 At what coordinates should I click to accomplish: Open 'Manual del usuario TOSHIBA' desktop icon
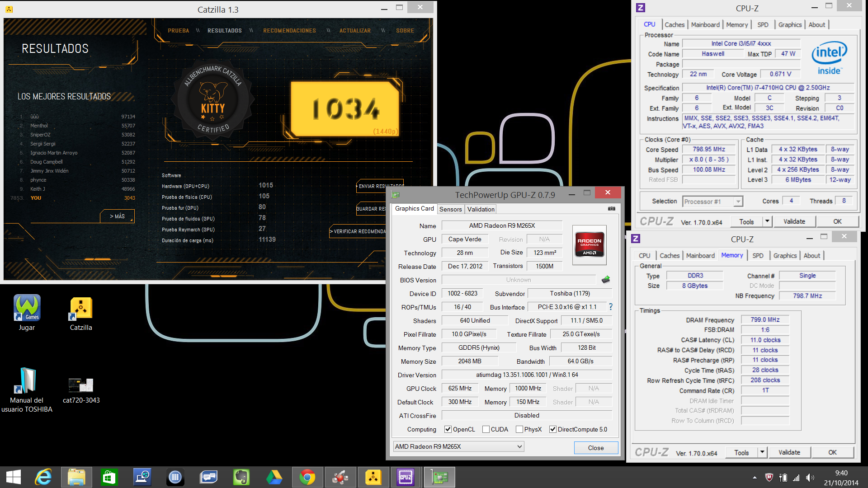pyautogui.click(x=27, y=389)
